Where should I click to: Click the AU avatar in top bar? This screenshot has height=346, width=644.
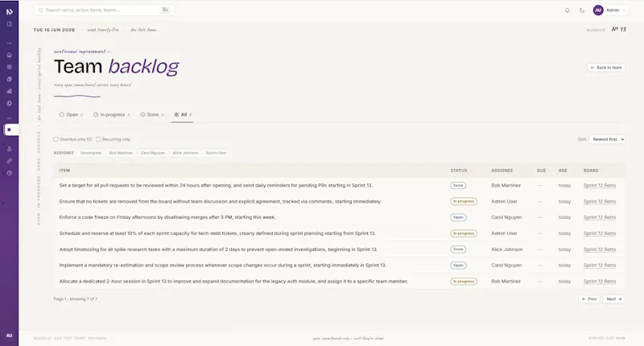tap(598, 10)
